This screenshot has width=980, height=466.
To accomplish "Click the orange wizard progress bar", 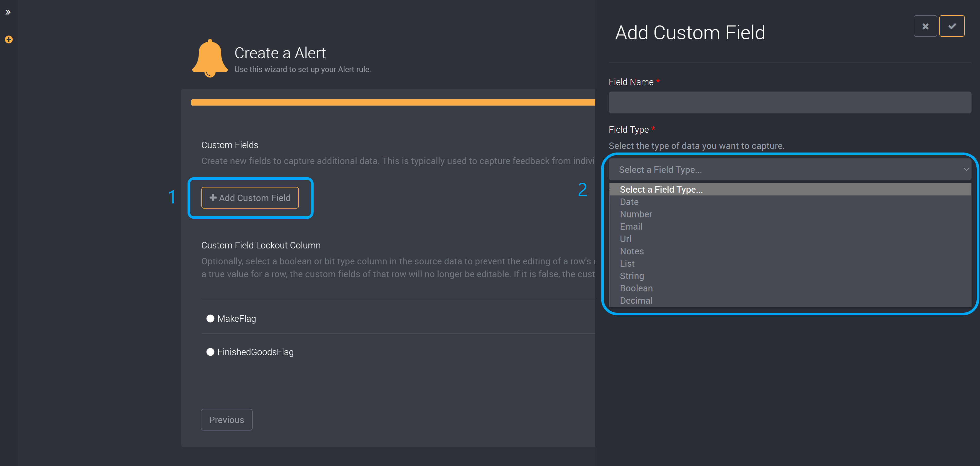I will click(393, 102).
